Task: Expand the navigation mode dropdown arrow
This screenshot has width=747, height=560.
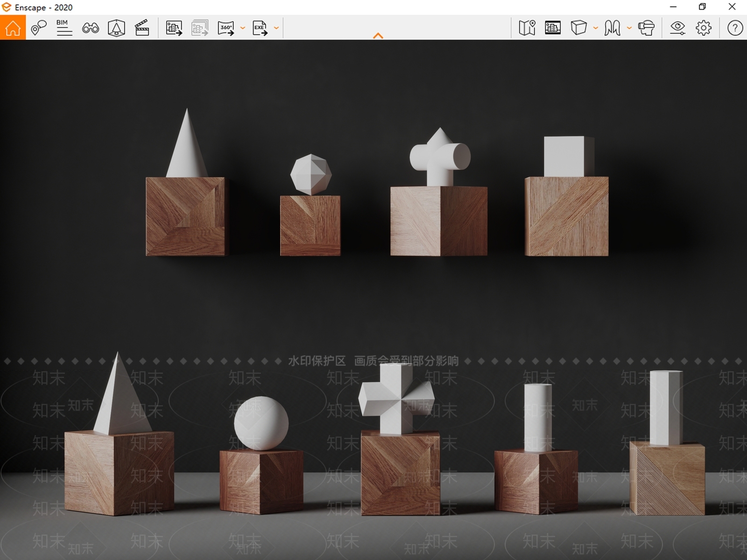Action: pos(629,28)
